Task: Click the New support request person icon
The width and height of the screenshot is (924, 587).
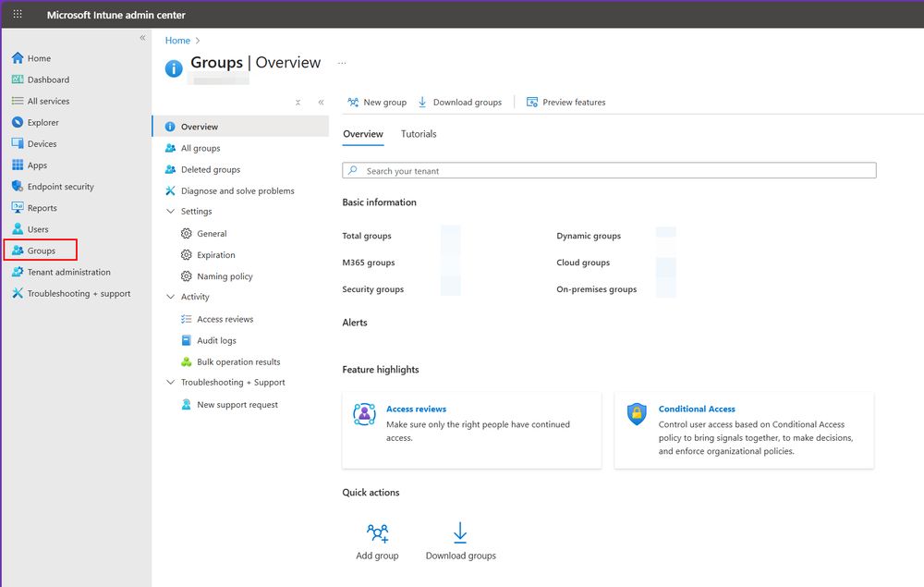Action: 187,404
